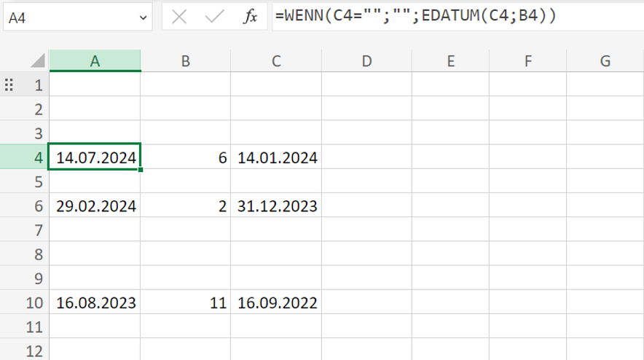Open the Insert Function fx dialog
644x360 pixels.
(250, 17)
